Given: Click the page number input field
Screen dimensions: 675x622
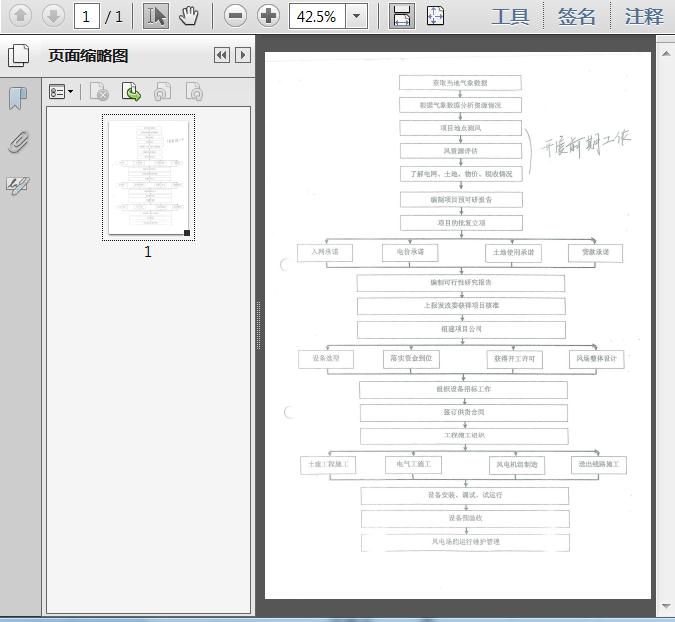Looking at the screenshot, I should click(x=87, y=16).
